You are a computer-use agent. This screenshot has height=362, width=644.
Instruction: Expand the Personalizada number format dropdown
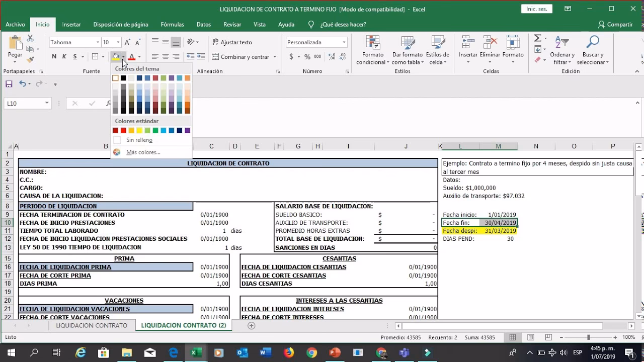[x=344, y=42]
